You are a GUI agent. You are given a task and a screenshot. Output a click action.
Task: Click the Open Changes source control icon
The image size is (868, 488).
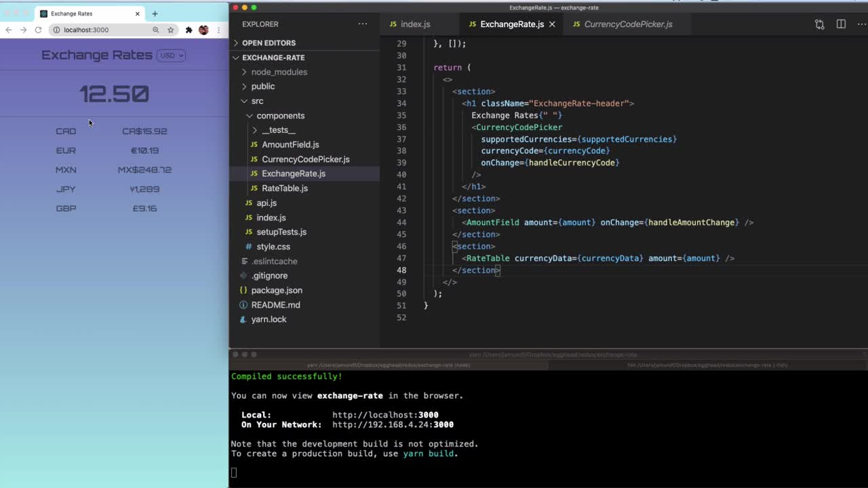[819, 24]
